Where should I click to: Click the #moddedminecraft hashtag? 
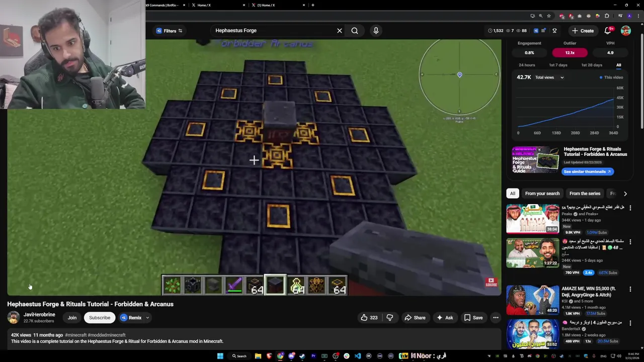[x=107, y=335]
